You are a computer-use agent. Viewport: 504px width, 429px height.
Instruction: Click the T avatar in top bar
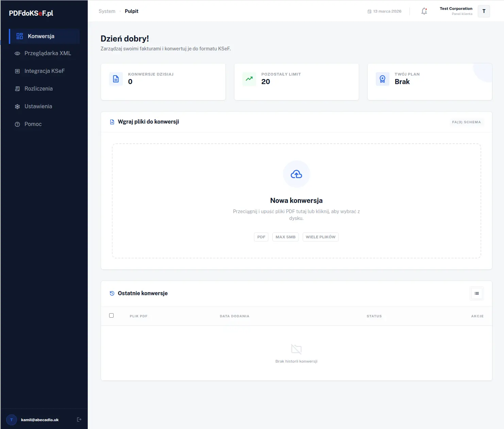[484, 11]
